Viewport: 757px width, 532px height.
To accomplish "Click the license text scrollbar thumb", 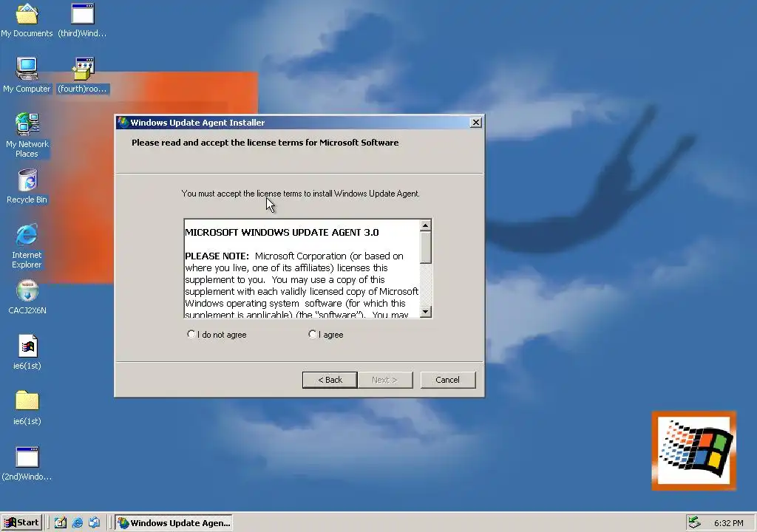I will 425,248.
